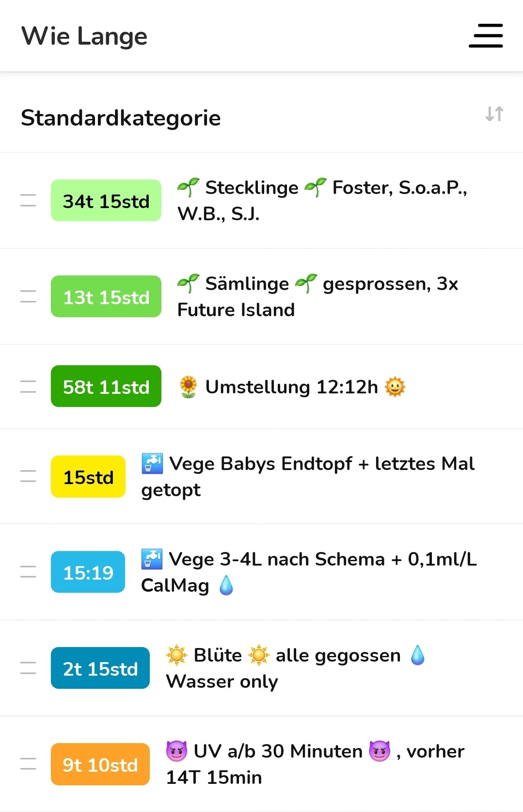The height and width of the screenshot is (812, 523).
Task: Click the sort arrows icon
Action: tap(494, 114)
